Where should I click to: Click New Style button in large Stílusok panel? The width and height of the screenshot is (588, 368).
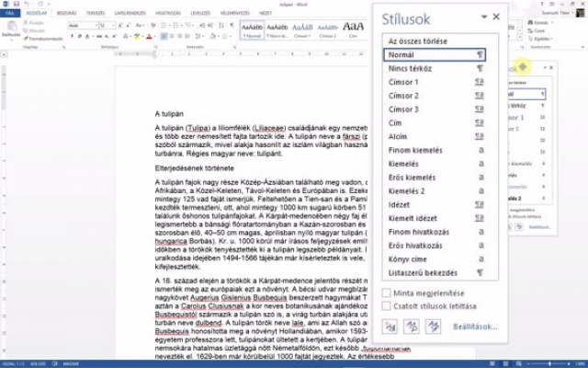(x=390, y=327)
